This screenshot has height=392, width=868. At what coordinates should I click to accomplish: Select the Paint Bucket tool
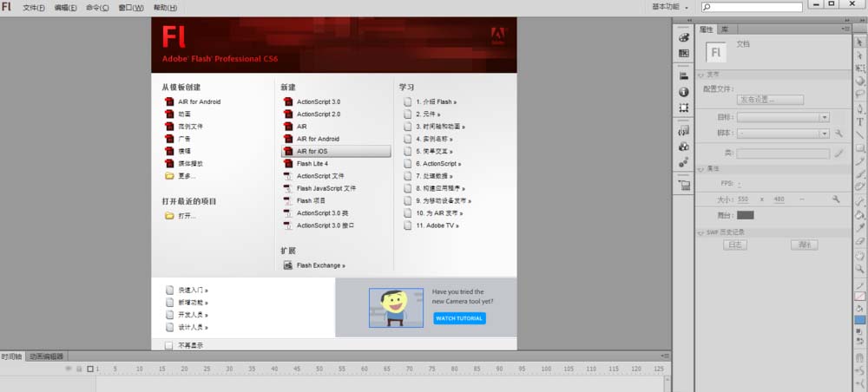point(859,214)
